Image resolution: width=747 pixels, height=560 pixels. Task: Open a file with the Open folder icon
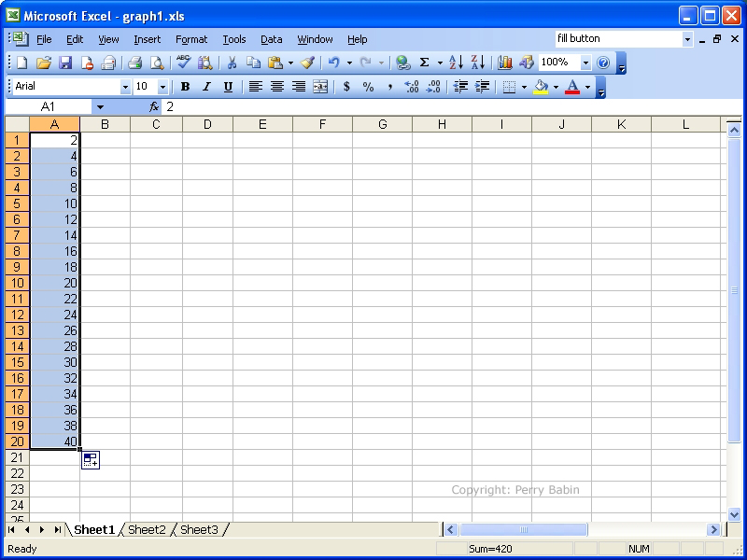(x=43, y=63)
